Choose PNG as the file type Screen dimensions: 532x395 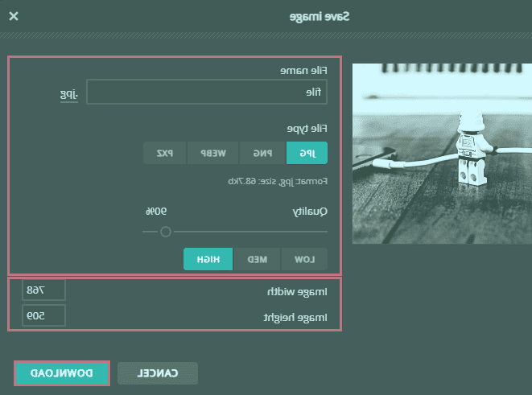[264, 153]
